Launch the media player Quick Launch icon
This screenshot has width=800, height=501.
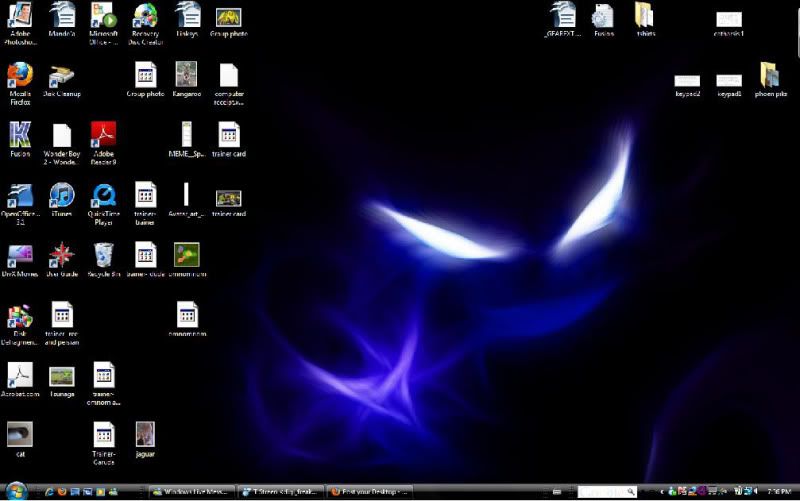pos(101,492)
